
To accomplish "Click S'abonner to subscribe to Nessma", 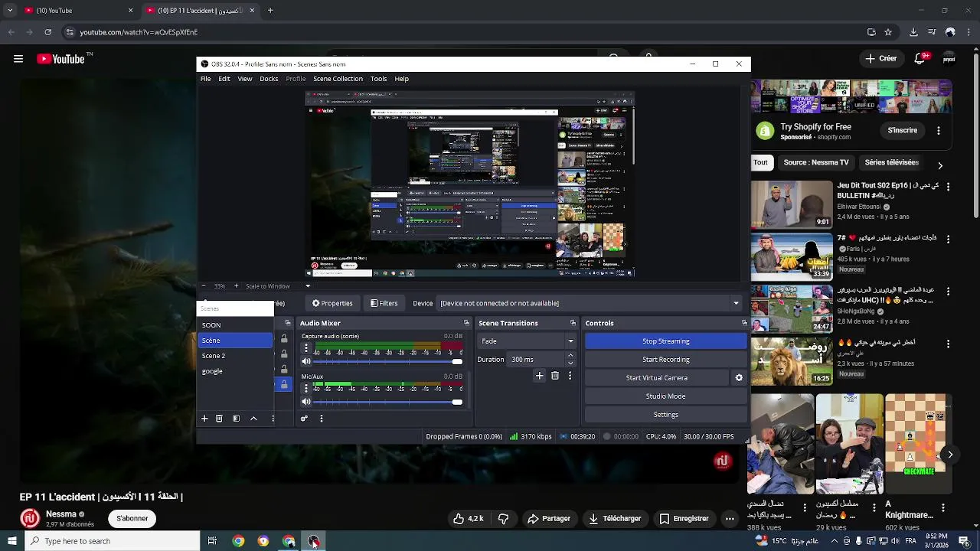I will coord(132,519).
